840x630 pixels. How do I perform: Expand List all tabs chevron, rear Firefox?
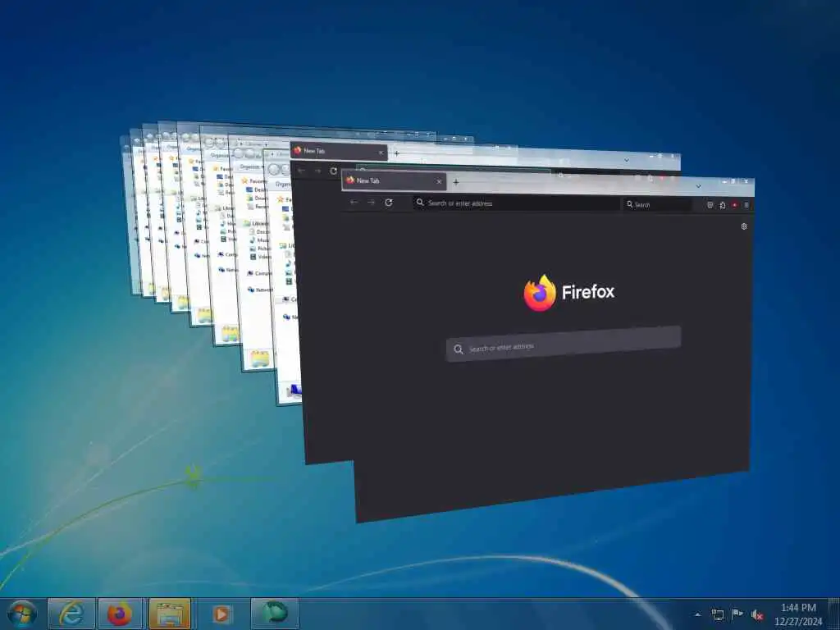[x=627, y=160]
